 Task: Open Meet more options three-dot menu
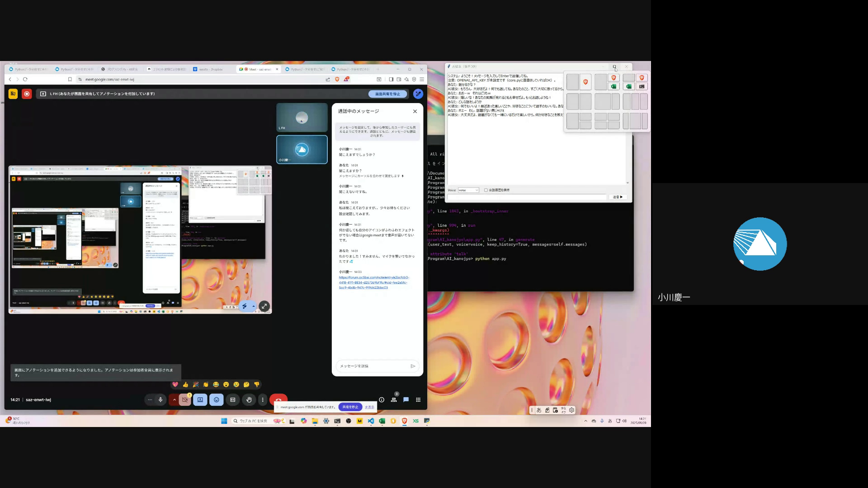263,400
